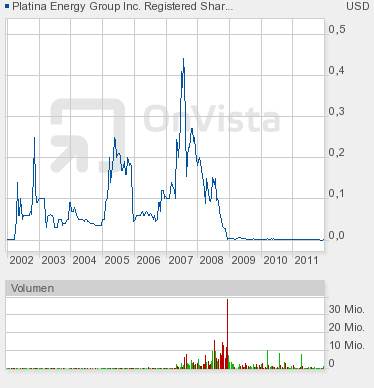Click the 0 volume axis label
Screen dimensions: 374x388
[x=331, y=363]
